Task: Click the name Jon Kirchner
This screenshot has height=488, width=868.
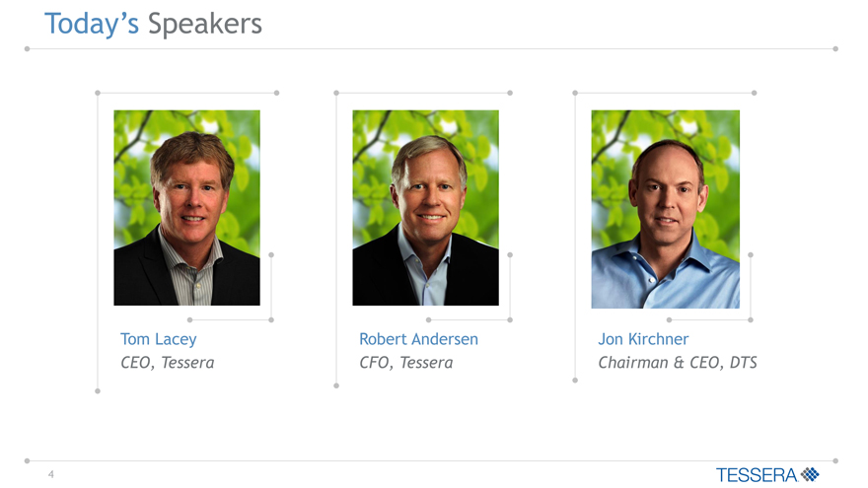Action: [x=643, y=339]
